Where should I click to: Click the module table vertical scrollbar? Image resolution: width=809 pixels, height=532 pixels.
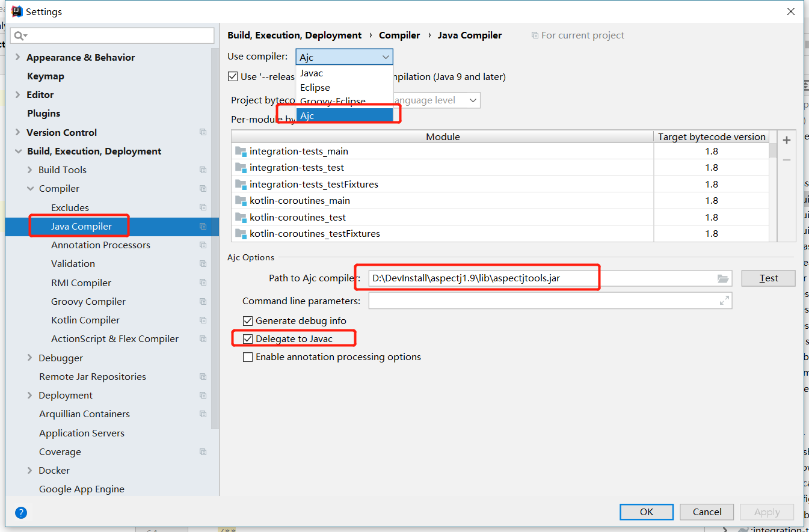coord(773,150)
